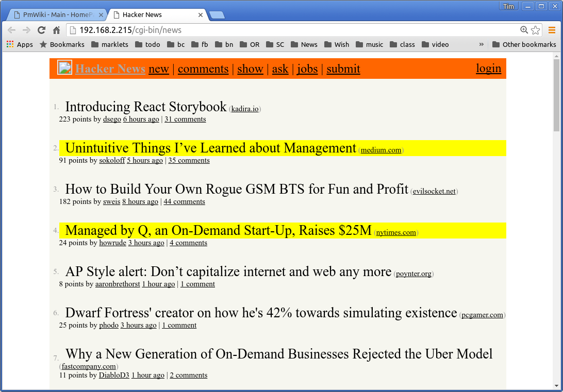Switch to the PmWiki - Main tab

(57, 15)
